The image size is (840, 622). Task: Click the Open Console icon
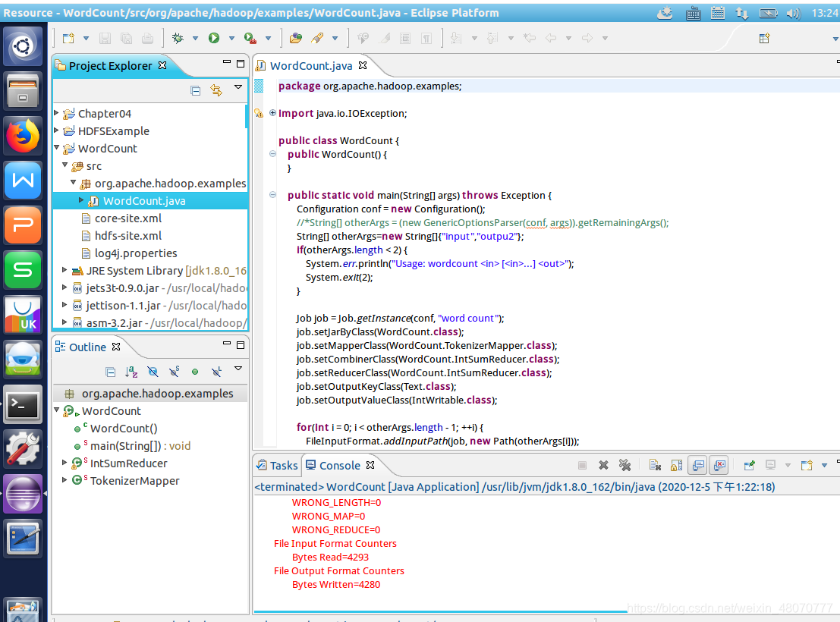(x=807, y=465)
